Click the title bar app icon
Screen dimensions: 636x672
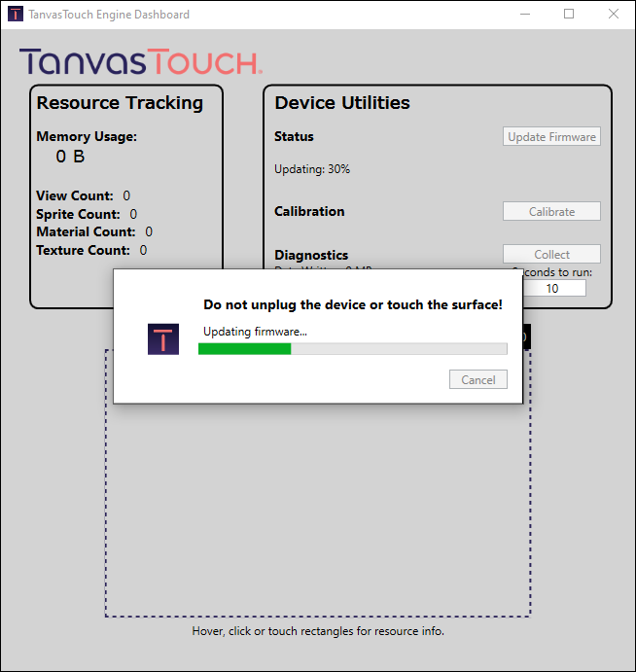pos(16,15)
